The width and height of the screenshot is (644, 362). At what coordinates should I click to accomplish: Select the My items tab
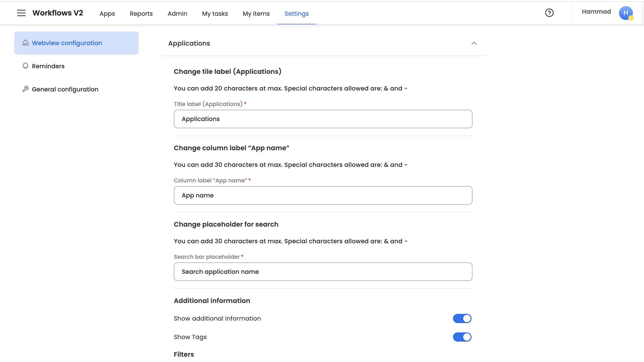[x=256, y=14]
